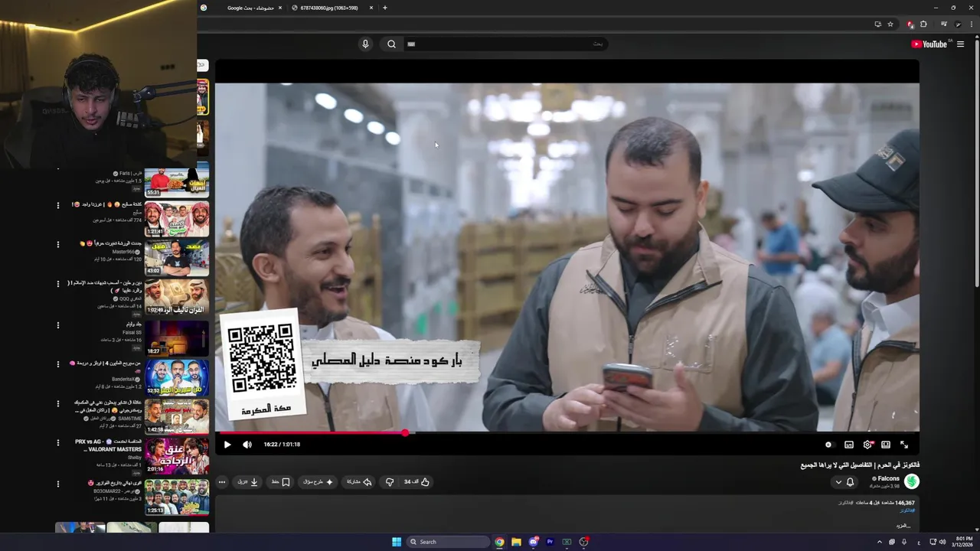This screenshot has height=551, width=980.
Task: Open options menu for VALORANT MASTERS video
Action: tap(58, 442)
